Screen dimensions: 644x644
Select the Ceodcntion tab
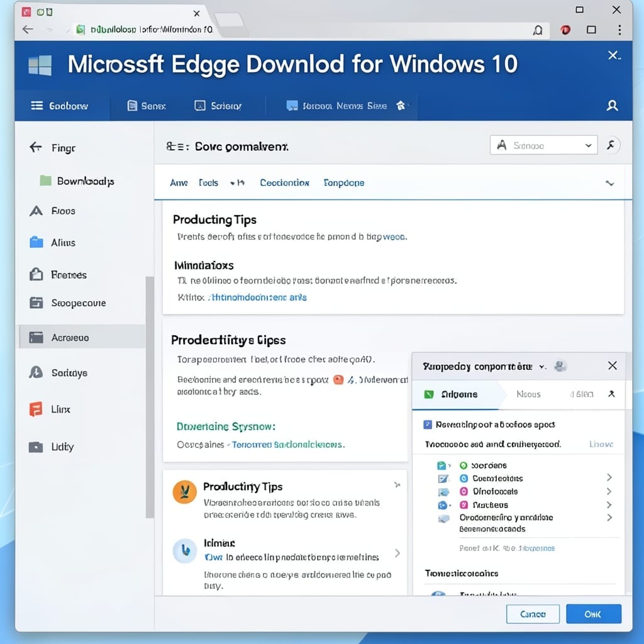click(284, 183)
